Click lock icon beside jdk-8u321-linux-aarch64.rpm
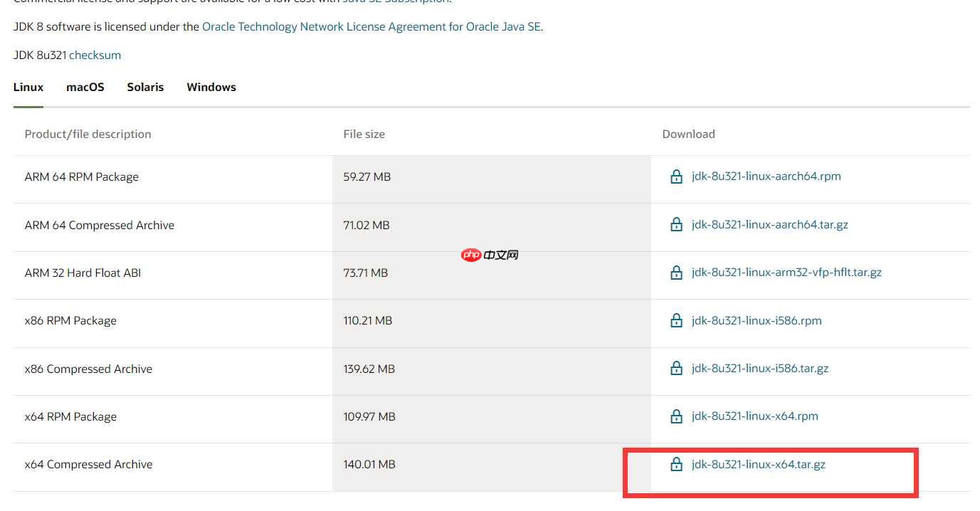Viewport: 980px width, 511px height. (676, 177)
